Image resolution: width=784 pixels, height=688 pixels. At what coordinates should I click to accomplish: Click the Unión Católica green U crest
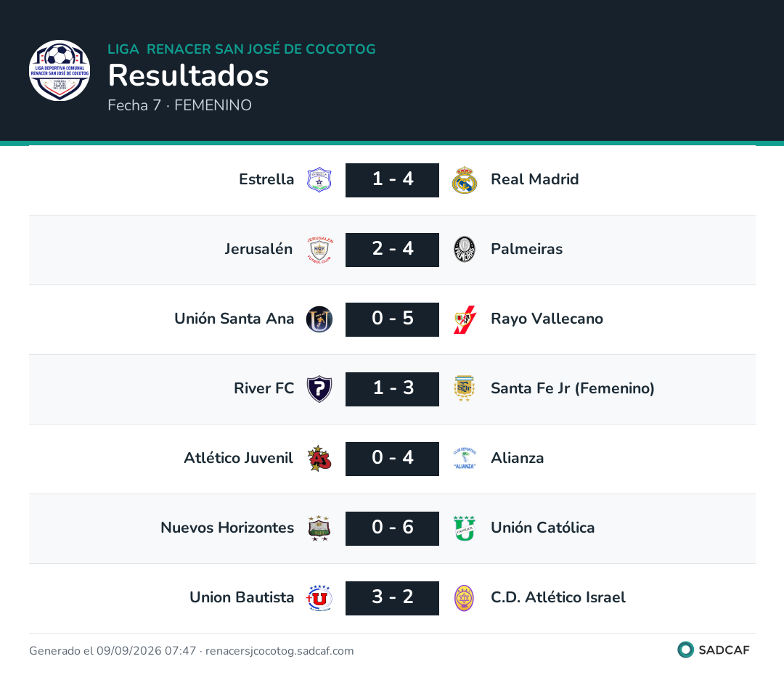(465, 528)
